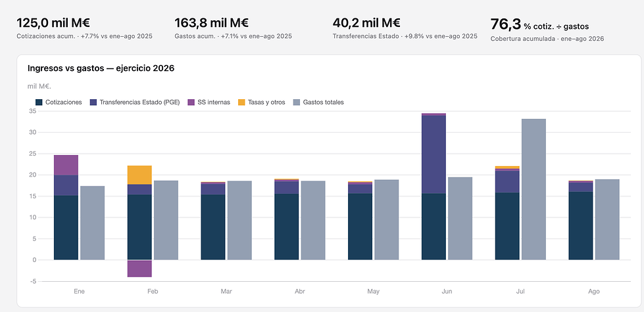Toggle SS internas legend swatch

tap(191, 102)
